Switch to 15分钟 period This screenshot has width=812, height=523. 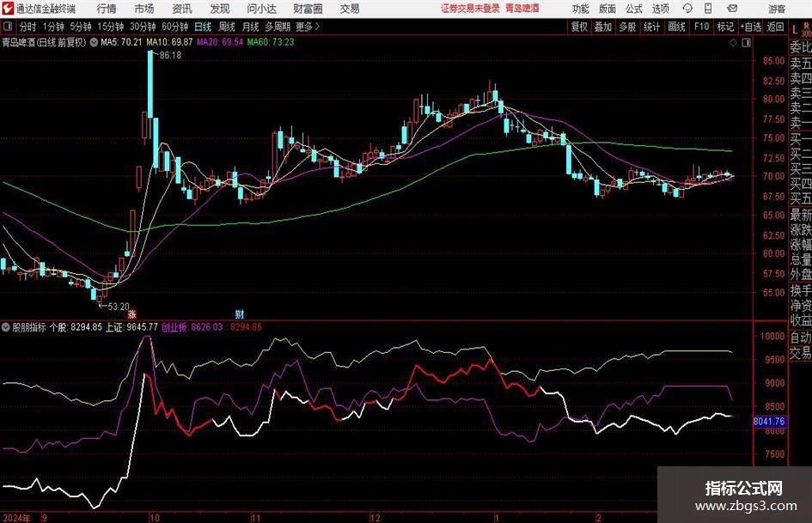[x=111, y=27]
